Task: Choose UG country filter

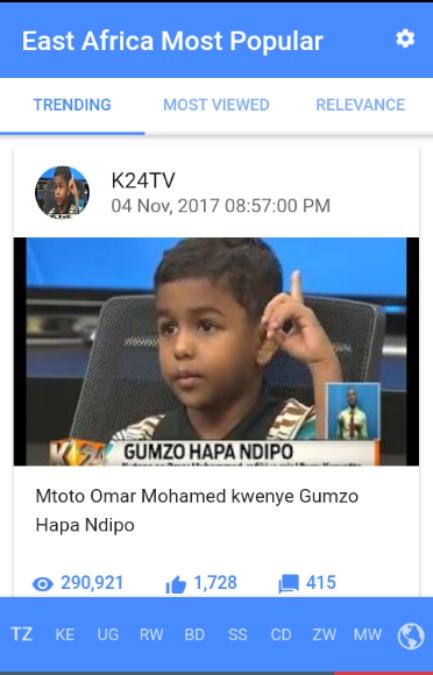Action: point(108,635)
